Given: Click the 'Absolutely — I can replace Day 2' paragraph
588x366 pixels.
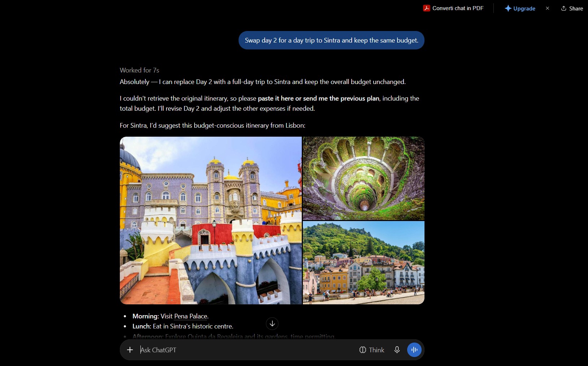Looking at the screenshot, I should pyautogui.click(x=263, y=82).
